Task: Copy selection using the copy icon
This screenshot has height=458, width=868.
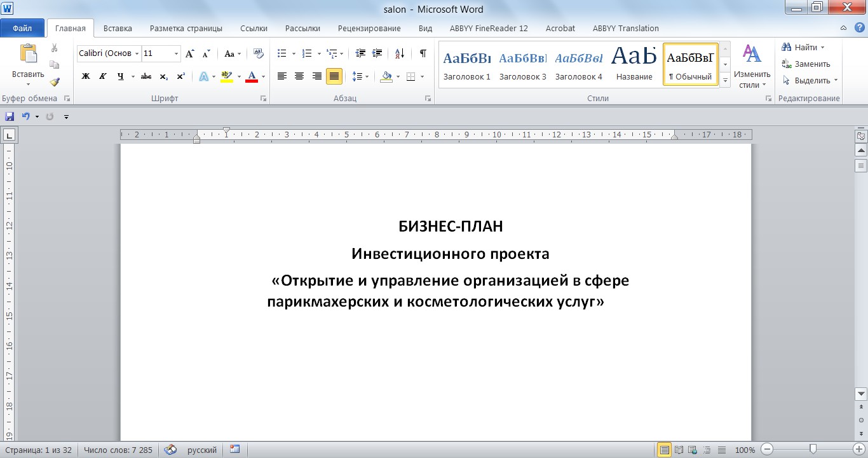Action: click(x=55, y=64)
